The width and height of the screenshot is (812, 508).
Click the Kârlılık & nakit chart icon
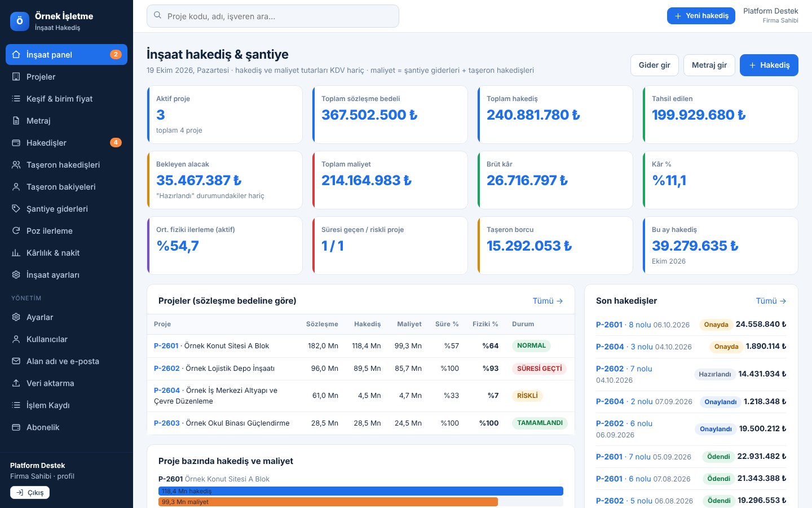(16, 253)
